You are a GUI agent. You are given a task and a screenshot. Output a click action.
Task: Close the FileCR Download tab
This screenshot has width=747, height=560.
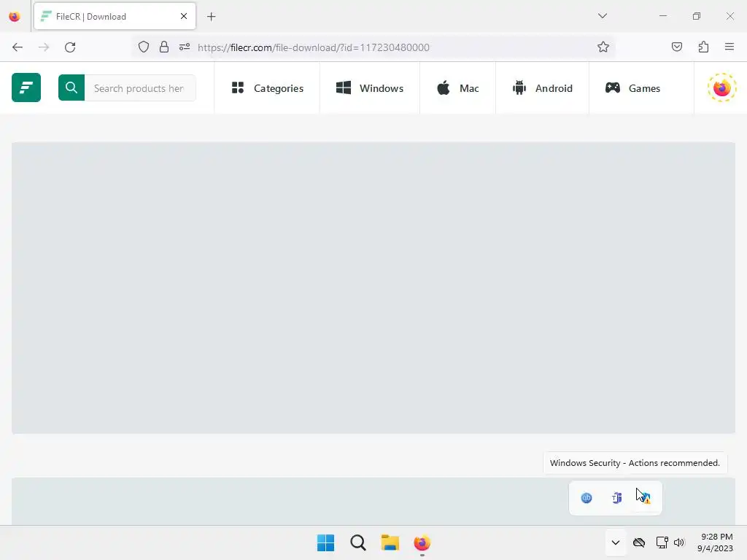point(184,16)
